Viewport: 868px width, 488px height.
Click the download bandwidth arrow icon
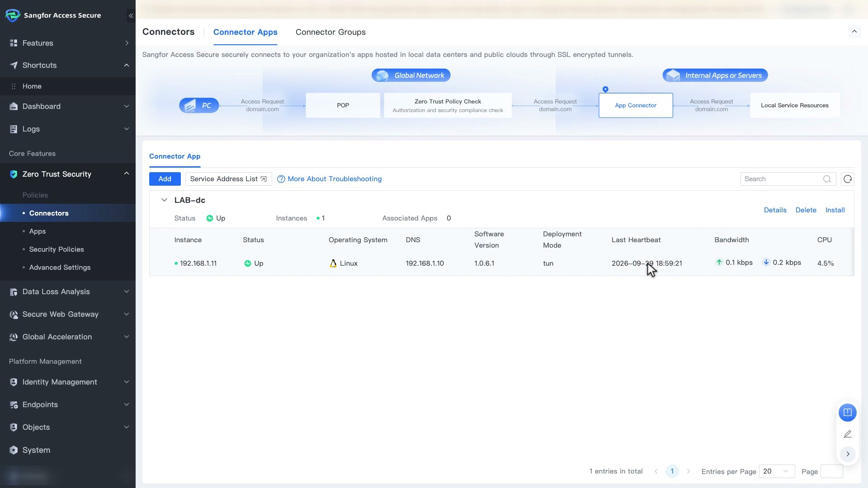766,262
